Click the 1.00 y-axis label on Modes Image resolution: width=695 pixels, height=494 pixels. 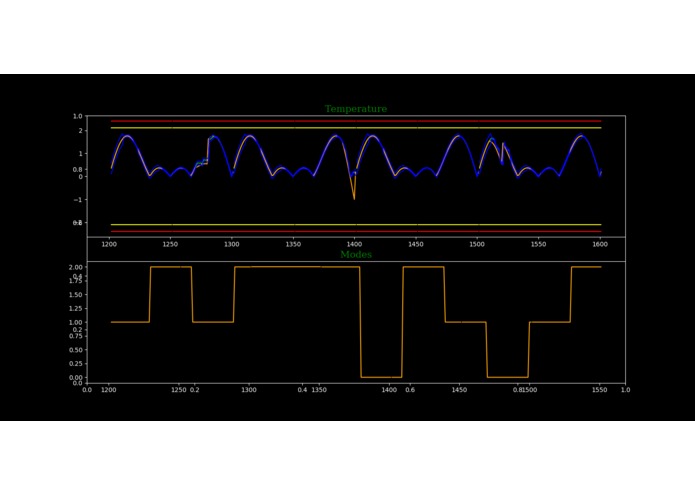(x=76, y=322)
